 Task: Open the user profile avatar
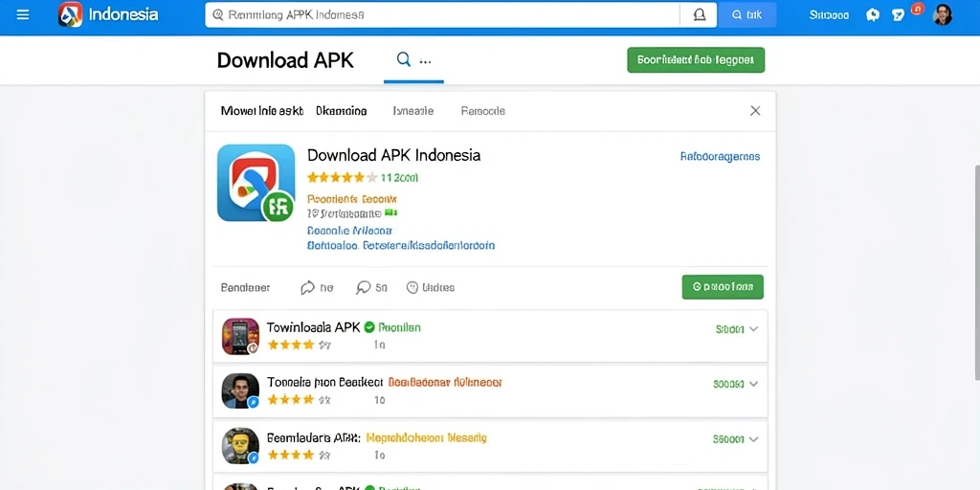coord(943,15)
